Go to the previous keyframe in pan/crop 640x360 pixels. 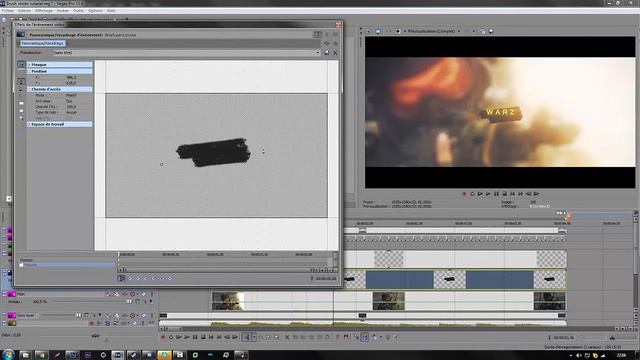tap(138, 278)
